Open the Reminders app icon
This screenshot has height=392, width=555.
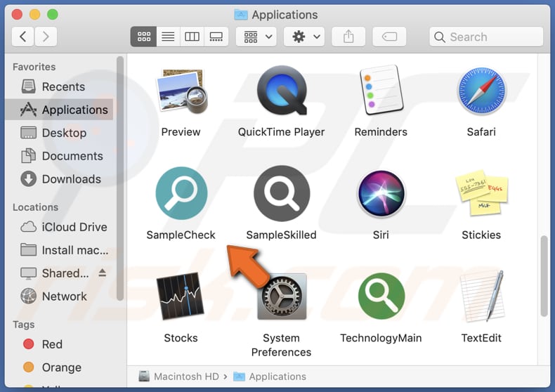pos(381,91)
